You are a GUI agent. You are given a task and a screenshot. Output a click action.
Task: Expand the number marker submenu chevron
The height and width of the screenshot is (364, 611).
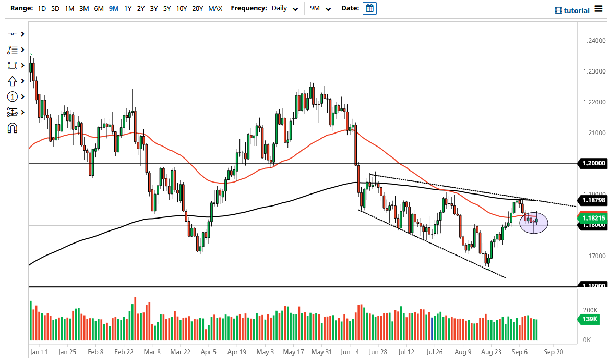coord(22,96)
